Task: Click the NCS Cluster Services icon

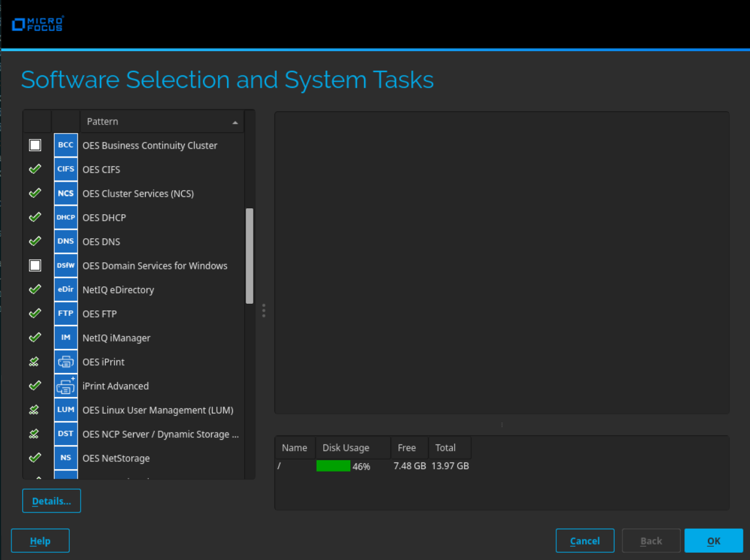Action: click(66, 194)
